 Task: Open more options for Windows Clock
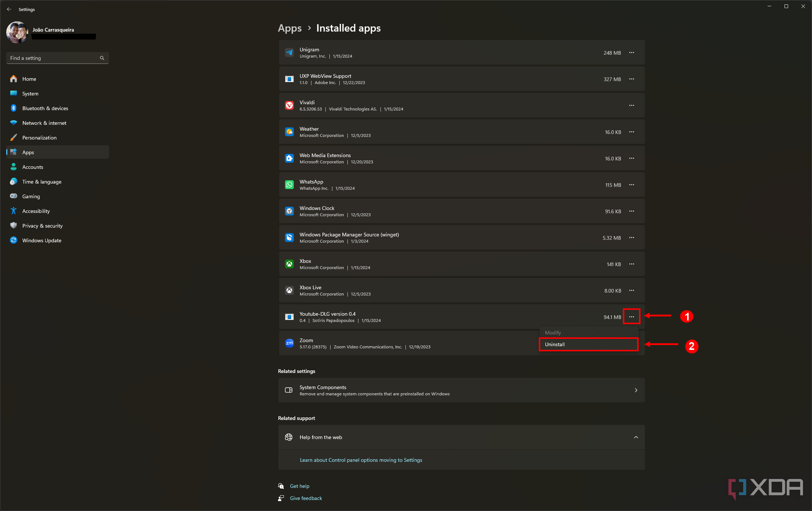(x=632, y=211)
